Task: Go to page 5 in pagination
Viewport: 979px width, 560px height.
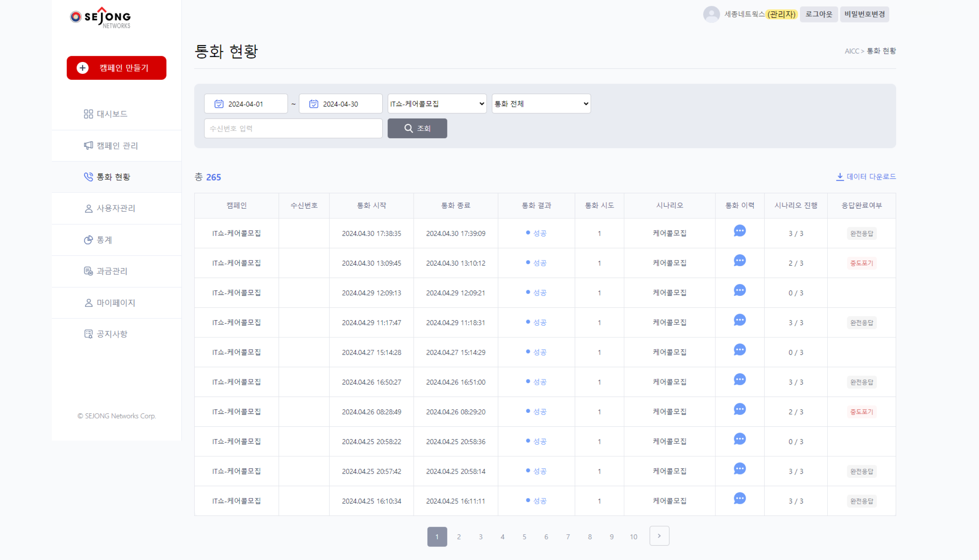Action: pyautogui.click(x=524, y=537)
